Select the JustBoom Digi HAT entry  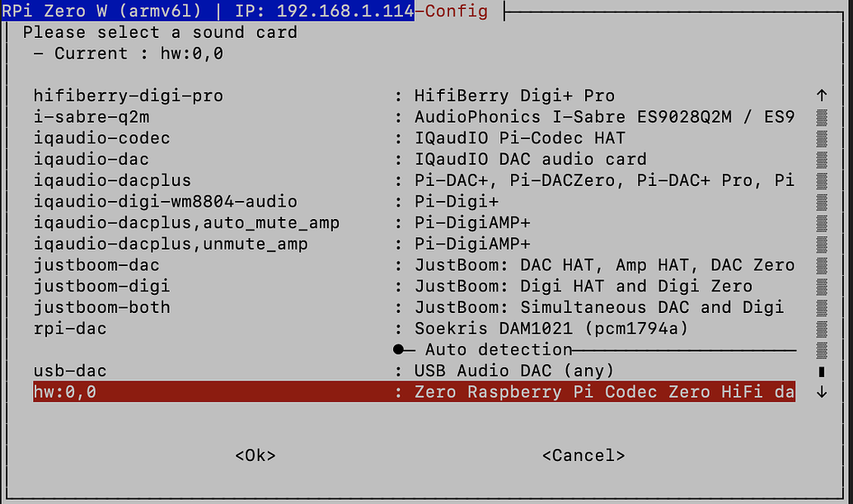click(x=99, y=286)
